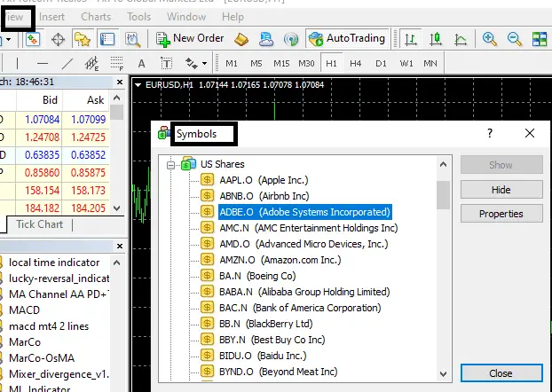This screenshot has width=552, height=392.
Task: Toggle the Navigator folder-star icon
Action: 83,39
